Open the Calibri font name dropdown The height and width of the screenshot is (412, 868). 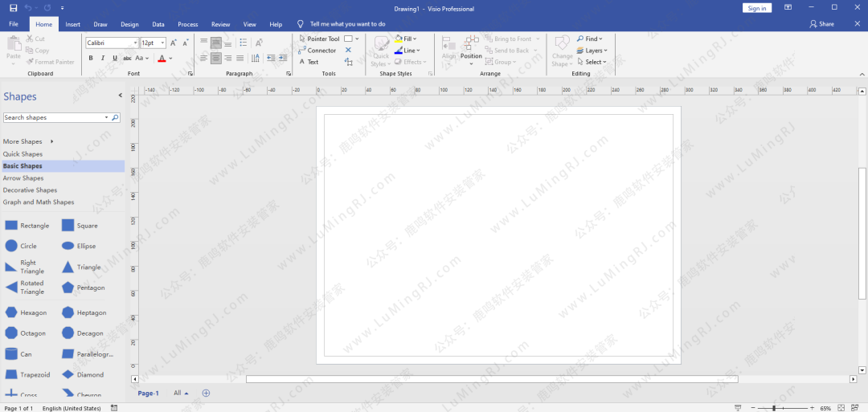pos(134,43)
